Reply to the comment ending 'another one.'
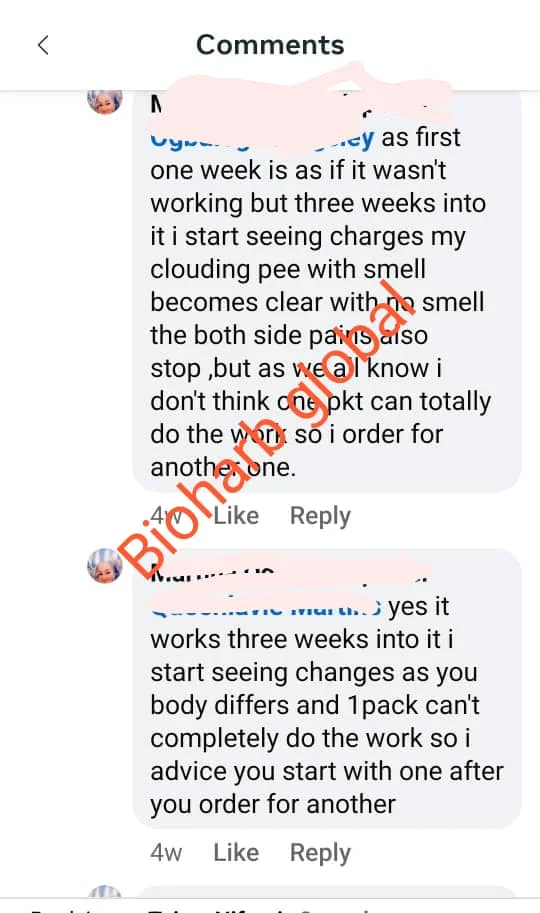Screen dimensions: 540x913 point(320,516)
